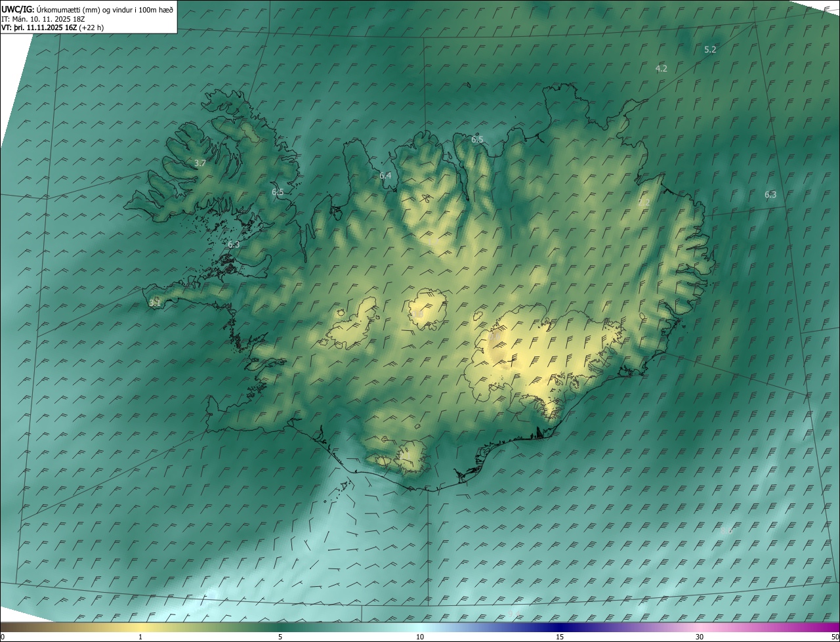The image size is (840, 642).
Task: Click the 2.2 value label on the map
Action: pos(644,202)
